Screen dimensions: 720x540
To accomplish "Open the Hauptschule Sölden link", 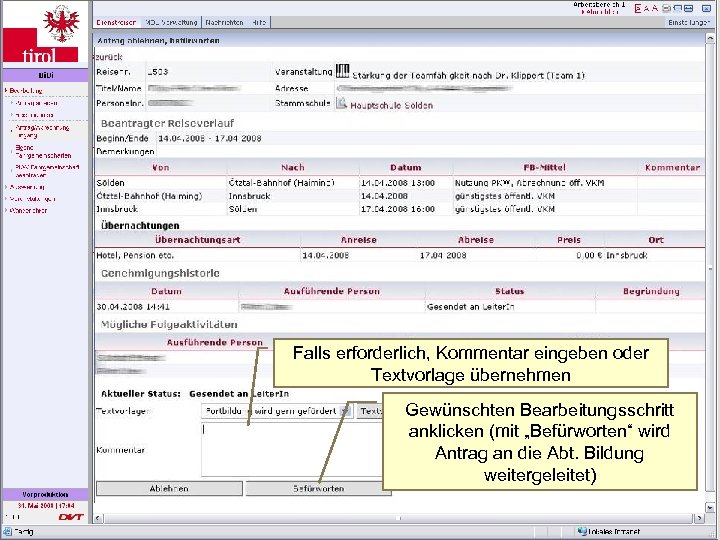I will click(391, 105).
